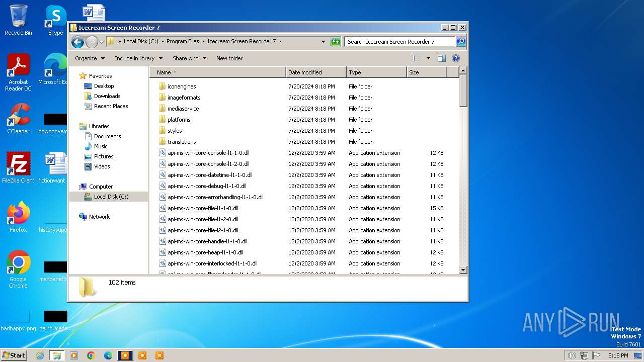
Task: Open the CCleaner desktop shortcut
Action: tap(18, 119)
